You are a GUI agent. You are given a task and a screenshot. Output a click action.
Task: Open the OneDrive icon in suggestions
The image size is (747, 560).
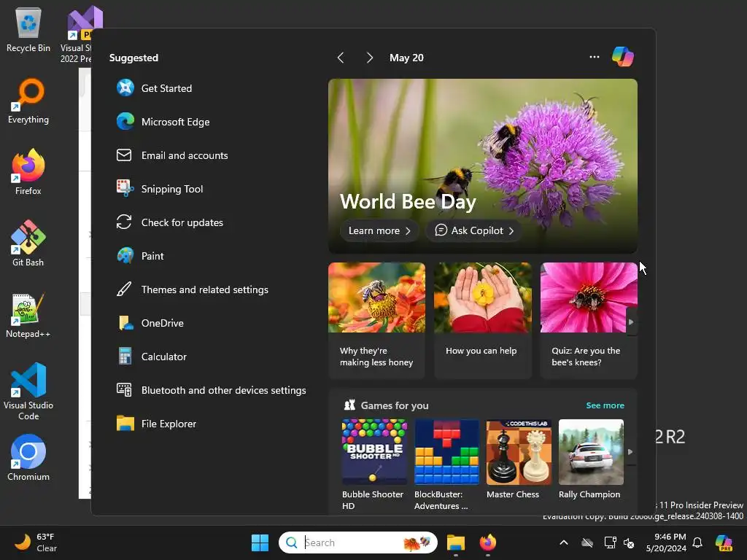125,323
